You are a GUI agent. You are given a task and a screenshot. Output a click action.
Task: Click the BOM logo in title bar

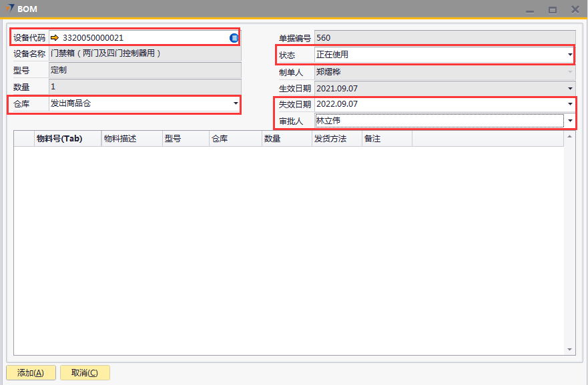9,9
